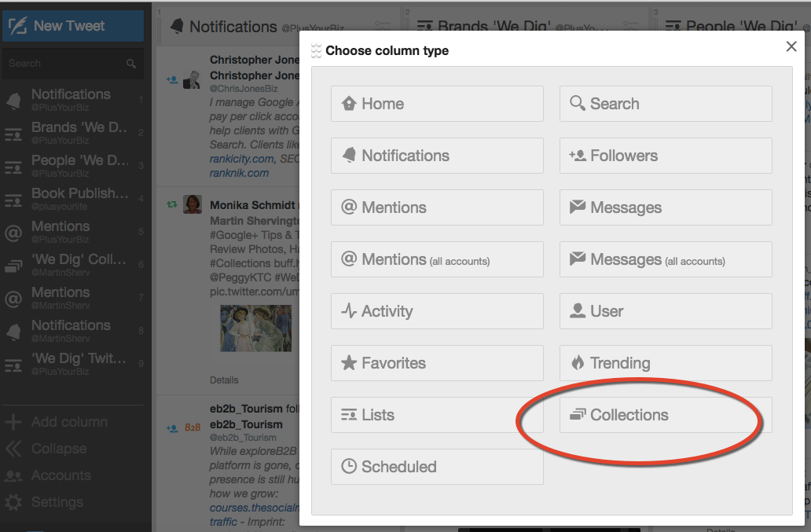Focus the sidebar Search field
This screenshot has height=532, width=811.
tap(73, 64)
